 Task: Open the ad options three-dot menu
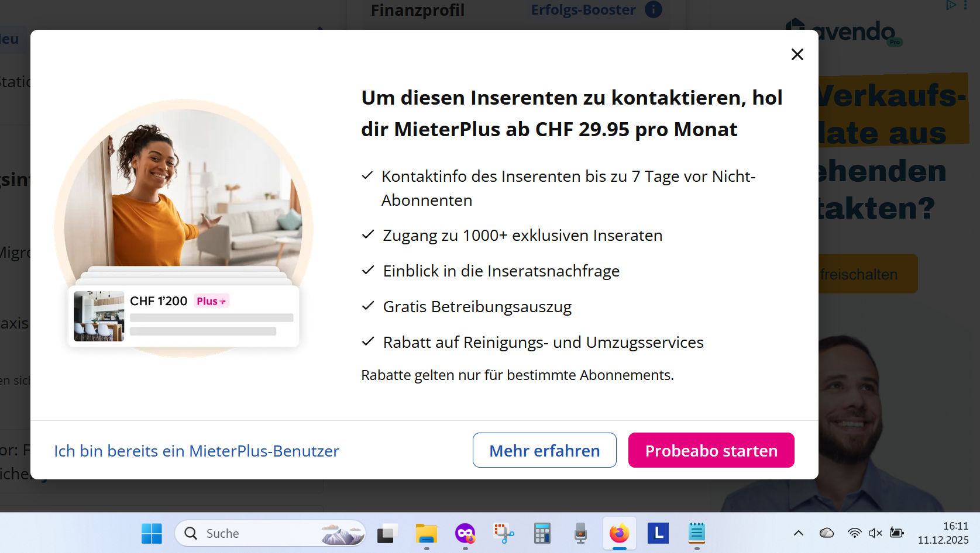click(x=965, y=5)
